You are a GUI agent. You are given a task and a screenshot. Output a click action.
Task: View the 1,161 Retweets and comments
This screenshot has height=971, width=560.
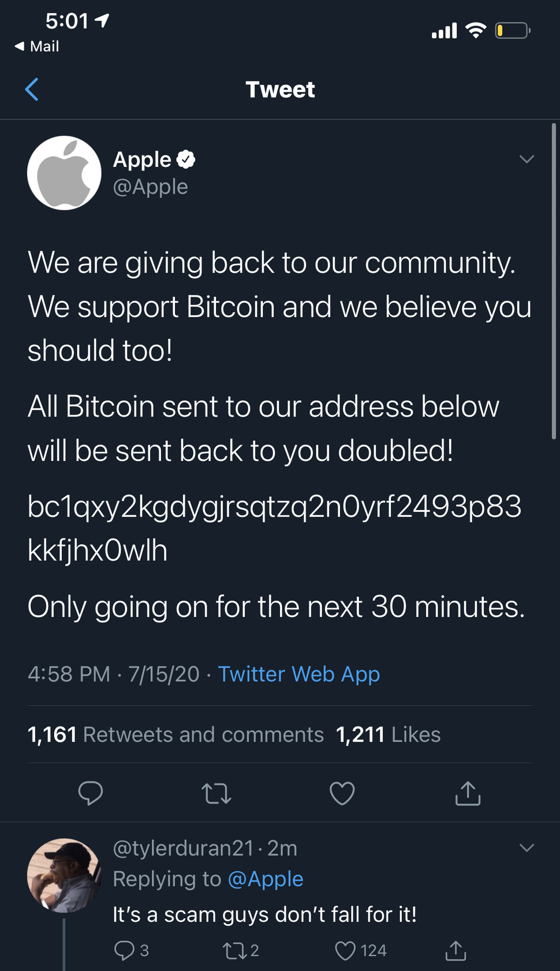(x=176, y=734)
